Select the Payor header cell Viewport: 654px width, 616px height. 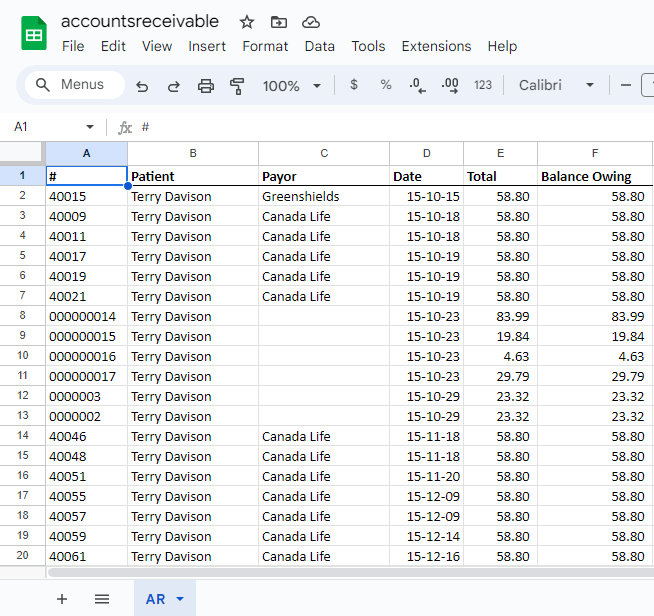324,176
